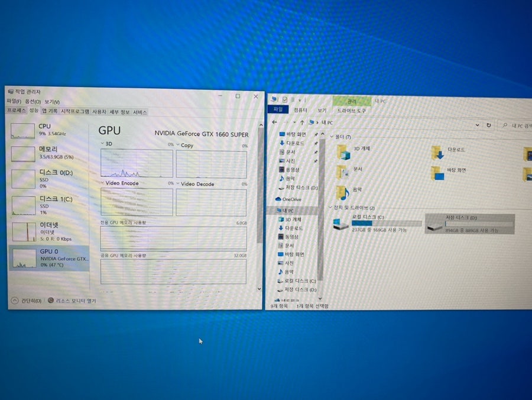This screenshot has width=532, height=400.
Task: Click the properties icon in Explorer quick access toolbar
Action: pos(285,99)
